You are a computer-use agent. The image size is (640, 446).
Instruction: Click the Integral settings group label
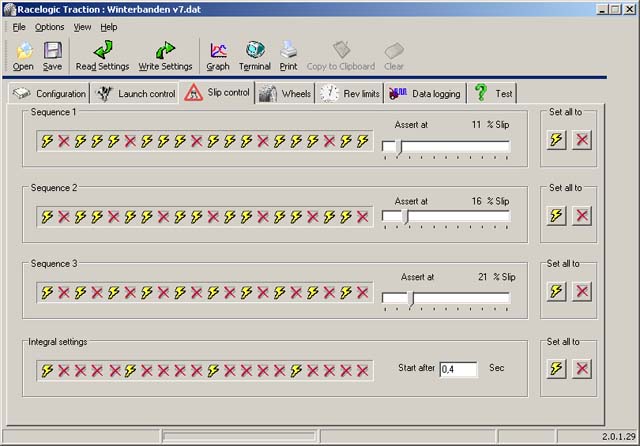tap(58, 342)
